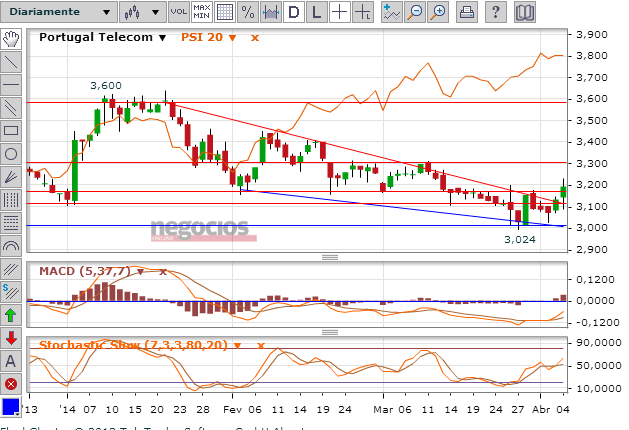
Task: Enable the crosshair cursor tool
Action: click(340, 12)
